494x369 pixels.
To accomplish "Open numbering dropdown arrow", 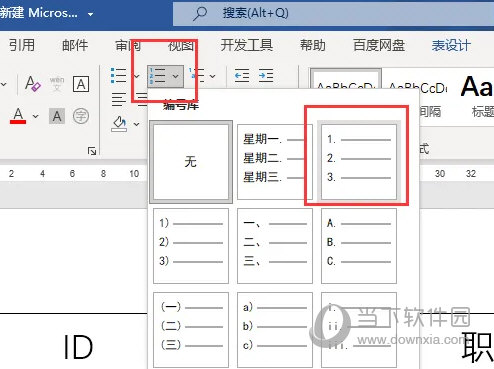I will 175,77.
